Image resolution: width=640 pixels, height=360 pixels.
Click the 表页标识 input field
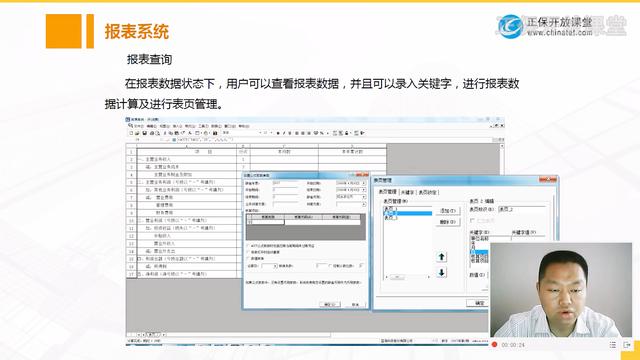pos(522,209)
